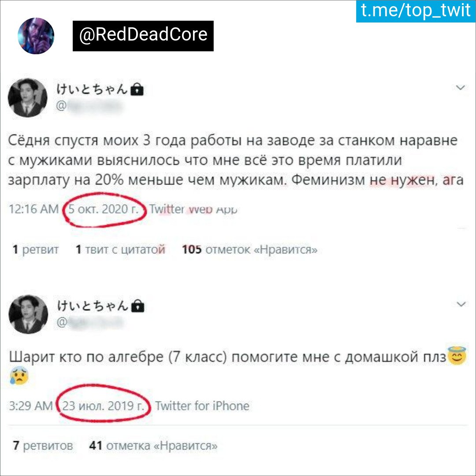The image size is (476, 476).
Task: Expand the second tweet's chevron menu
Action: tap(461, 304)
